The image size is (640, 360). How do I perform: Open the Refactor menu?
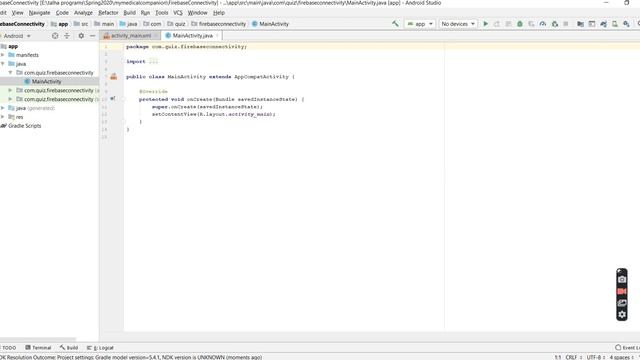click(x=108, y=13)
